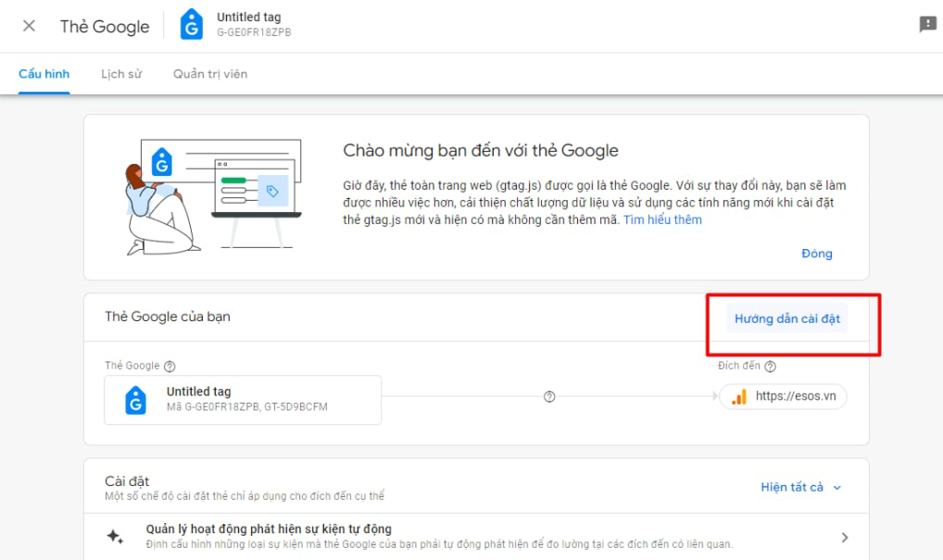Click Mã G-GE0FR18ZPB, GT-5D9BCFM text

pos(247,406)
